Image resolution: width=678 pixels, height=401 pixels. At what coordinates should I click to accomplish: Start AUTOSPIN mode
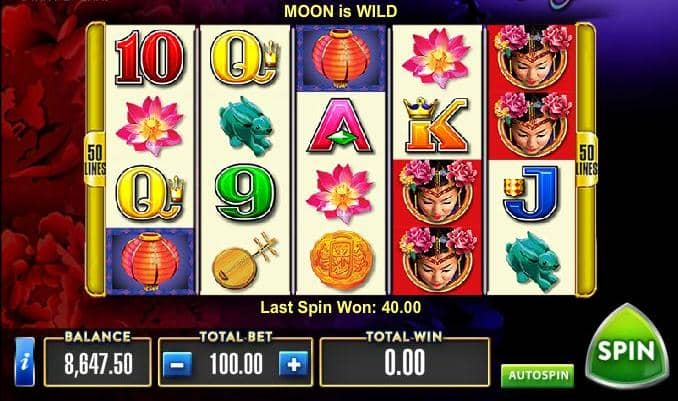tap(537, 375)
